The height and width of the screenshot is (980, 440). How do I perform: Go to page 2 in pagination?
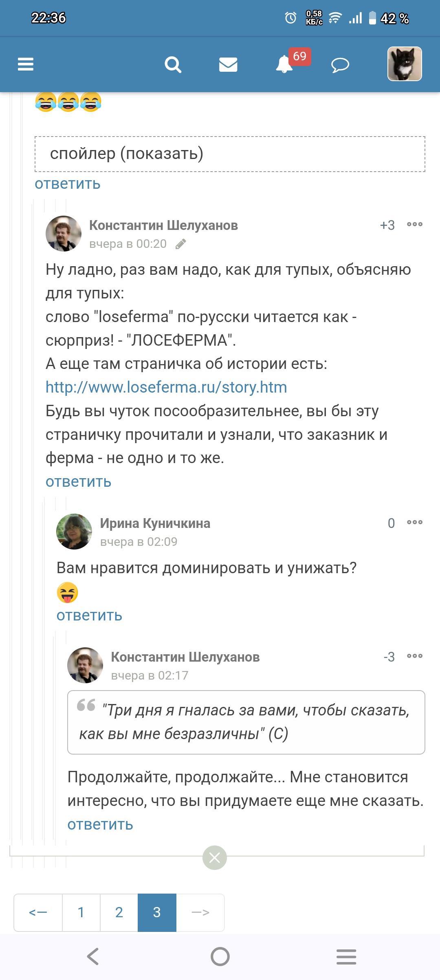[119, 912]
